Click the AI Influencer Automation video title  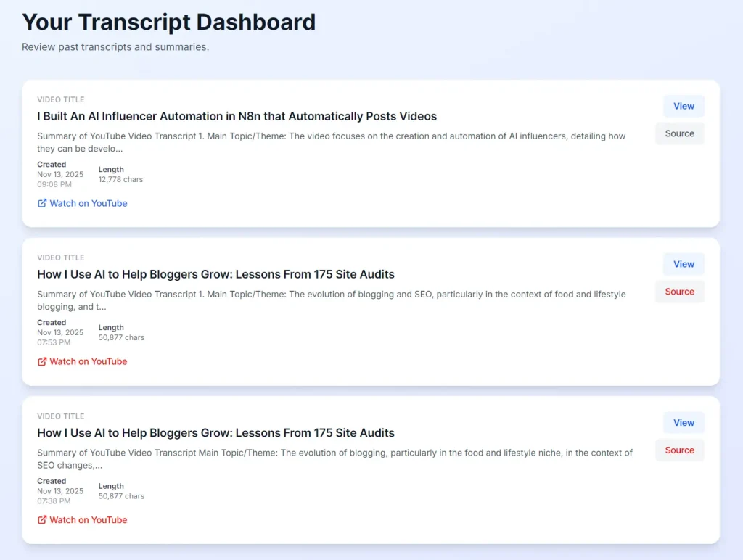237,116
